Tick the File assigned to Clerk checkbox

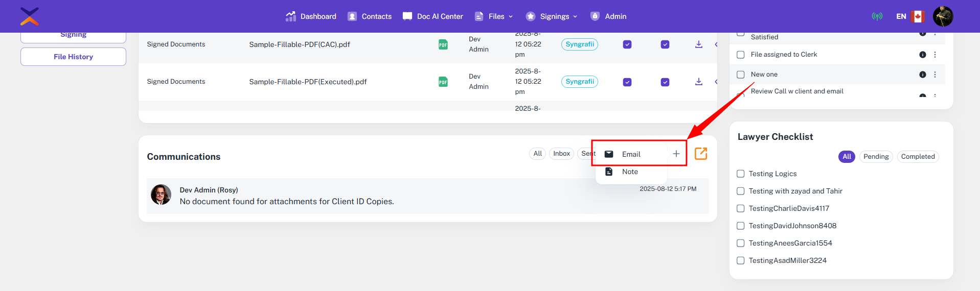click(740, 55)
